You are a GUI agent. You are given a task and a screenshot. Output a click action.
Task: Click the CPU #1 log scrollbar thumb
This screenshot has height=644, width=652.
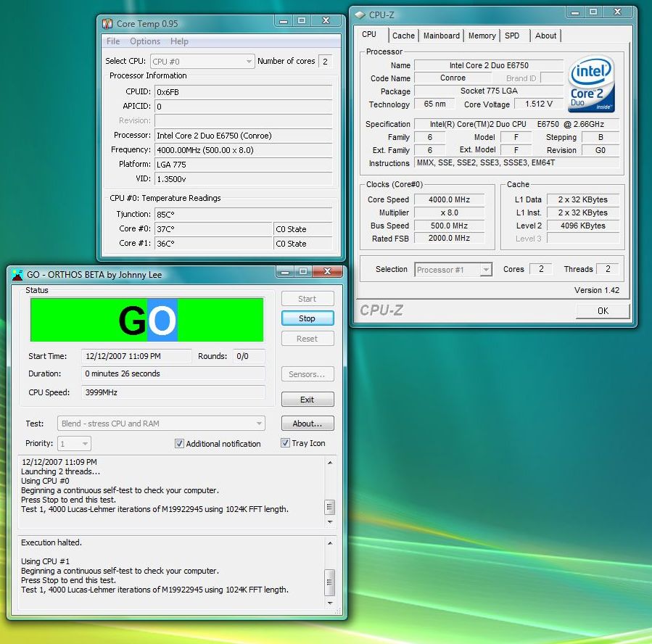point(329,582)
